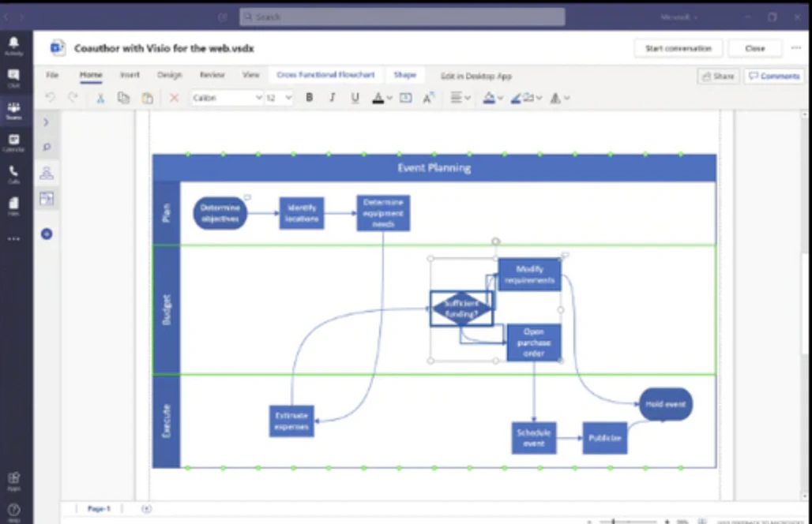Open Calls in the left sidebar
Screen dimensions: 812x524
tap(13, 175)
